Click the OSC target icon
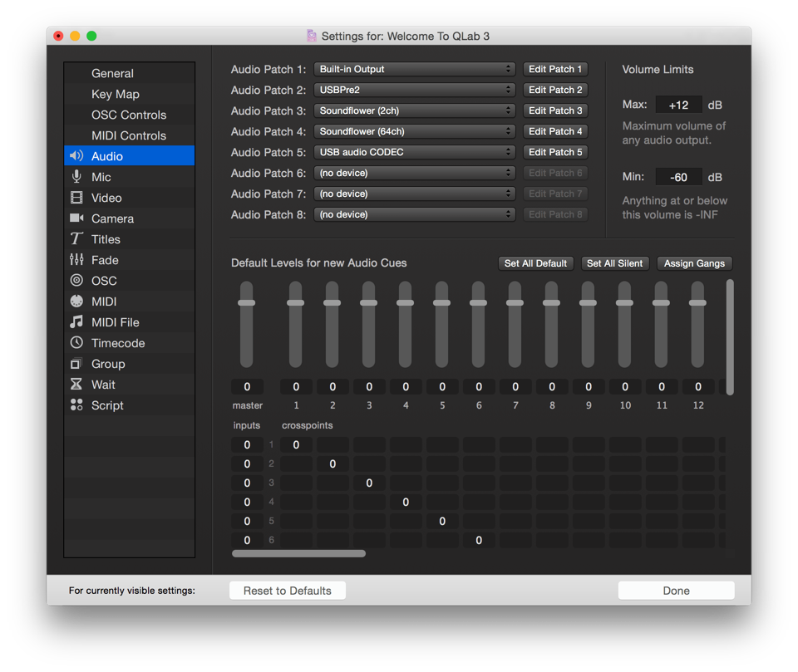Screen dimensions: 798x672 (76, 281)
